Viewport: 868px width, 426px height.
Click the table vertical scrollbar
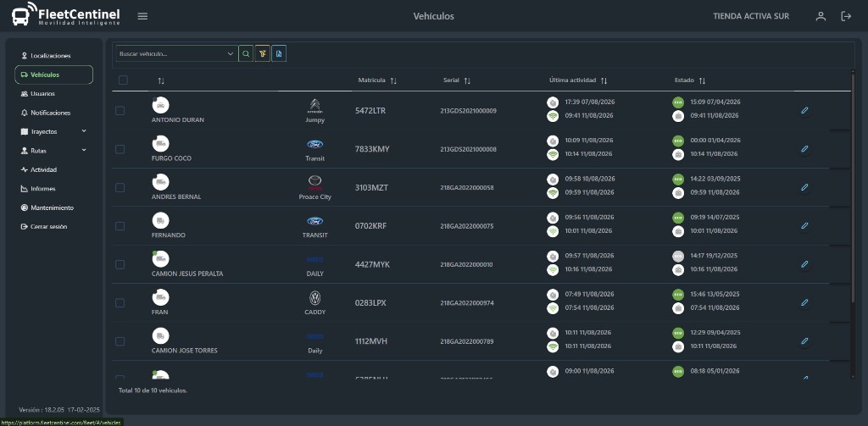[854, 188]
